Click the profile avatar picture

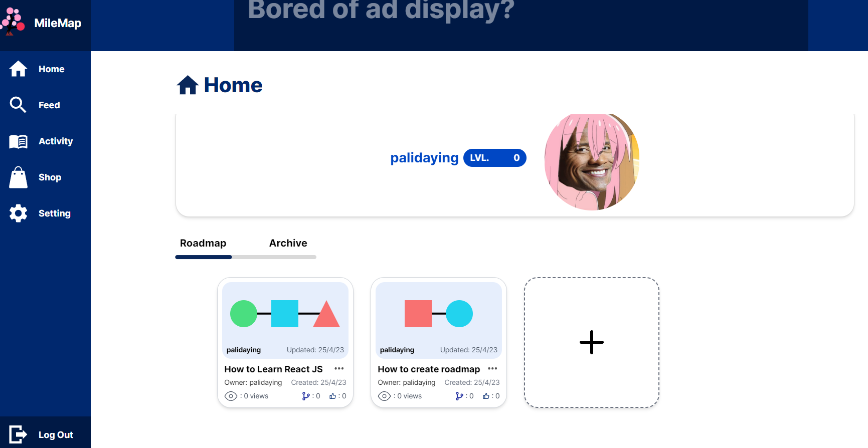(x=592, y=162)
